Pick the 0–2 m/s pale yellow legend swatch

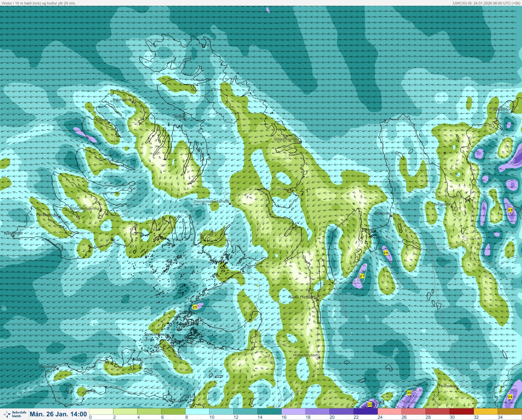[x=101, y=411]
